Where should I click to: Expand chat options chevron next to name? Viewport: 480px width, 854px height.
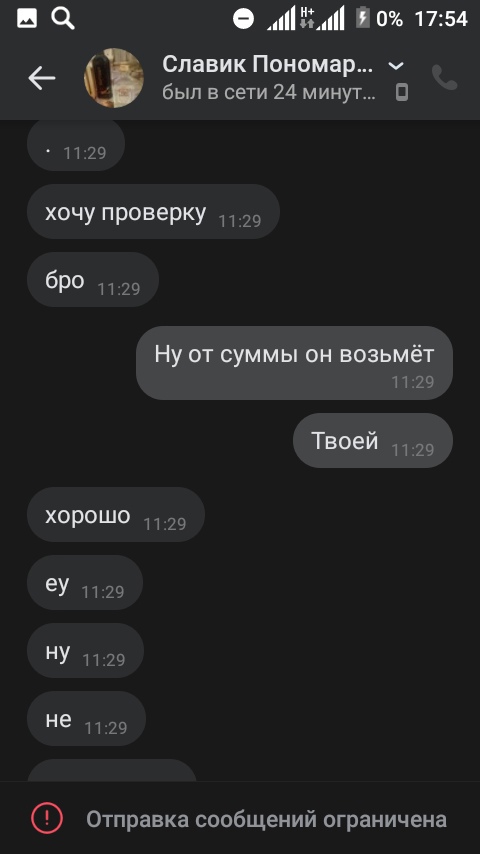(396, 66)
